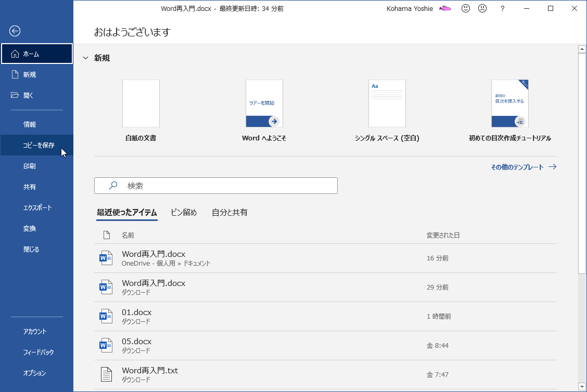Select 変換 in the sidebar
The image size is (587, 392).
pos(36,229)
